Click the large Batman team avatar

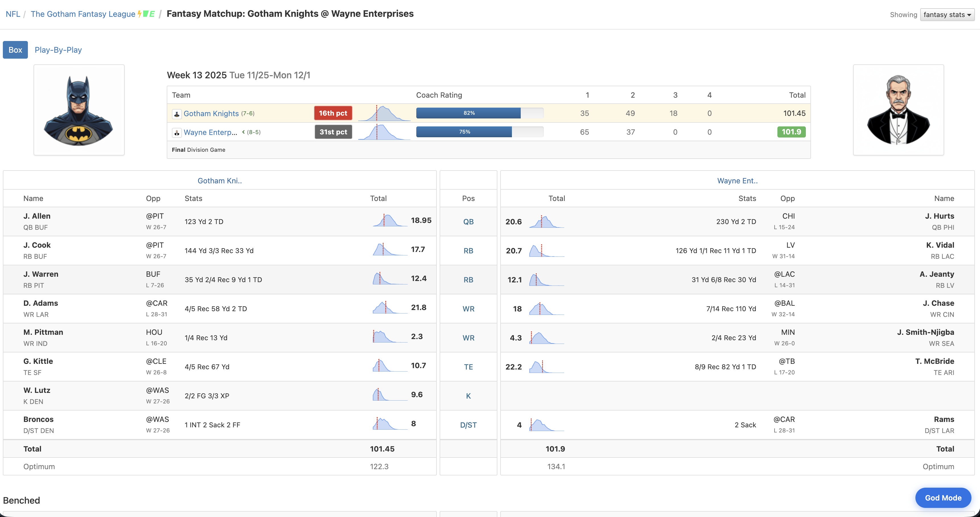(79, 110)
